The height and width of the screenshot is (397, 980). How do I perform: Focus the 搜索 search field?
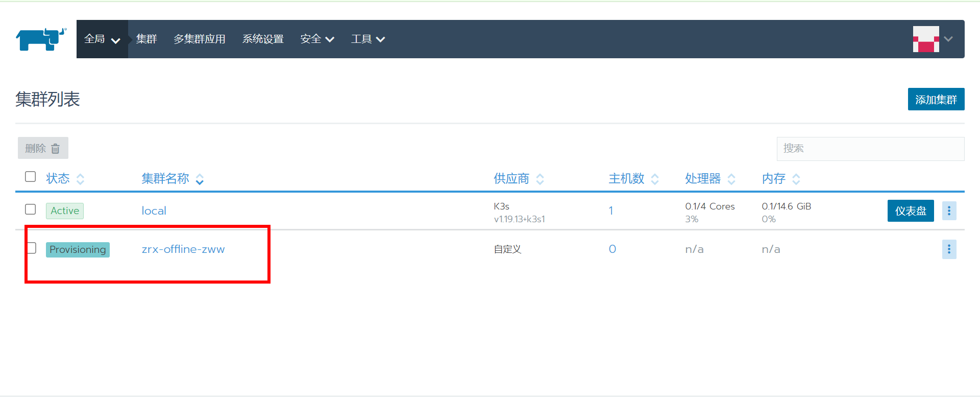870,149
